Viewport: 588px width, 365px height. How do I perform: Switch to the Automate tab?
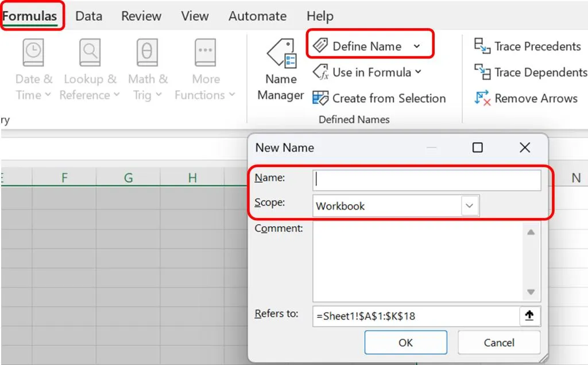coord(257,16)
